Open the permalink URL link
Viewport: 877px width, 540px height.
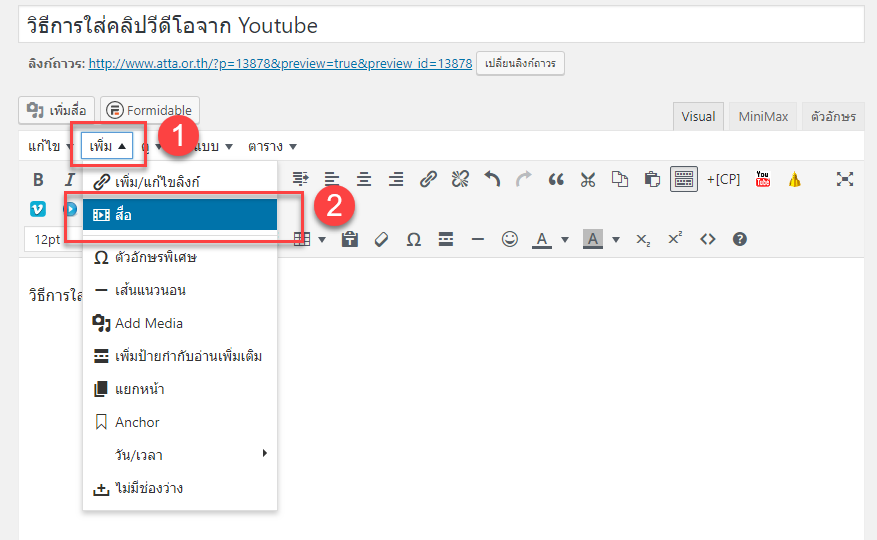coord(280,63)
